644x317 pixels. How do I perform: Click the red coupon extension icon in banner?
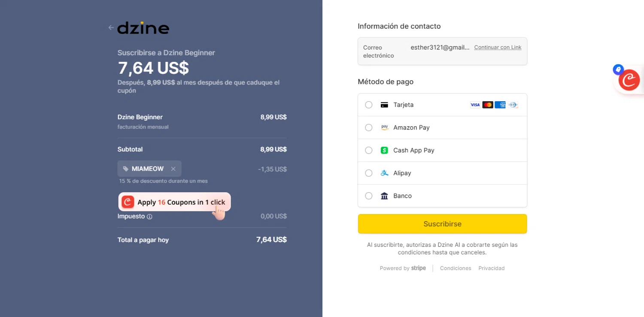128,202
